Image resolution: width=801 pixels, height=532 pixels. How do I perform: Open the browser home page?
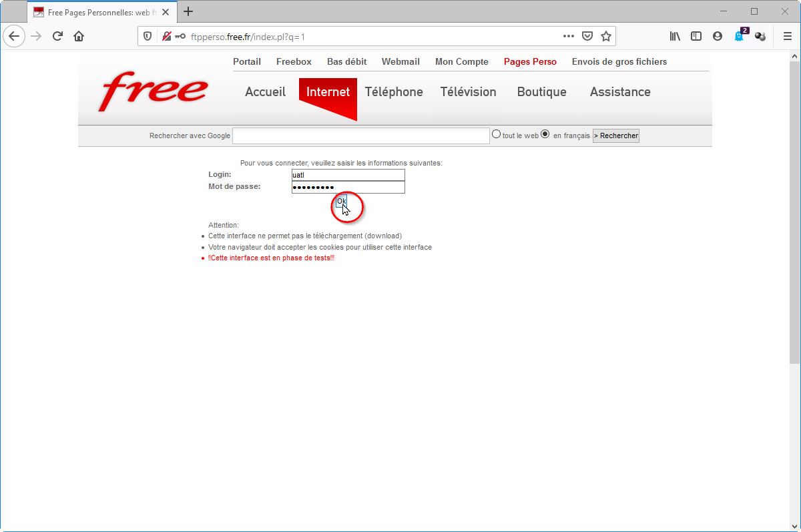pos(79,36)
